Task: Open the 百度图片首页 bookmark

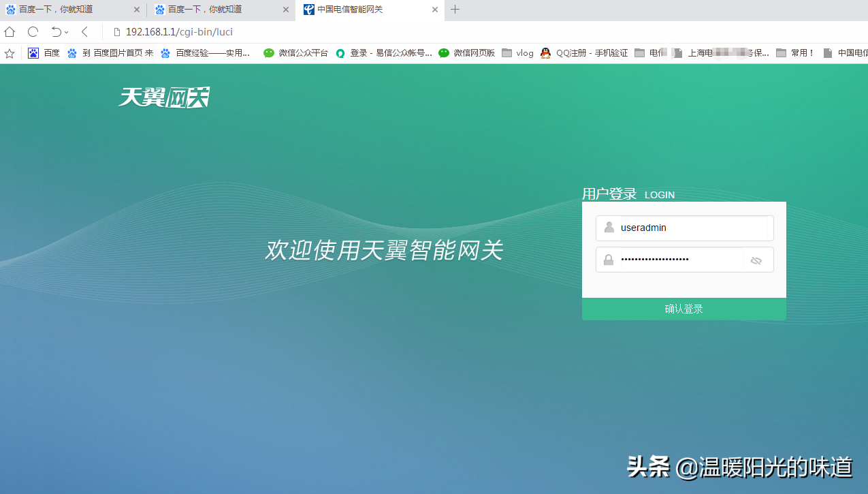Action: (110, 53)
